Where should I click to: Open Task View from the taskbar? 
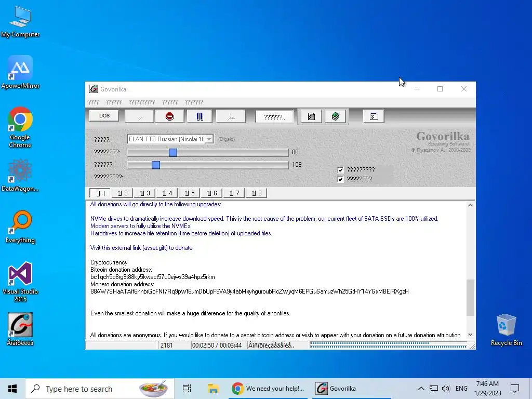click(187, 389)
